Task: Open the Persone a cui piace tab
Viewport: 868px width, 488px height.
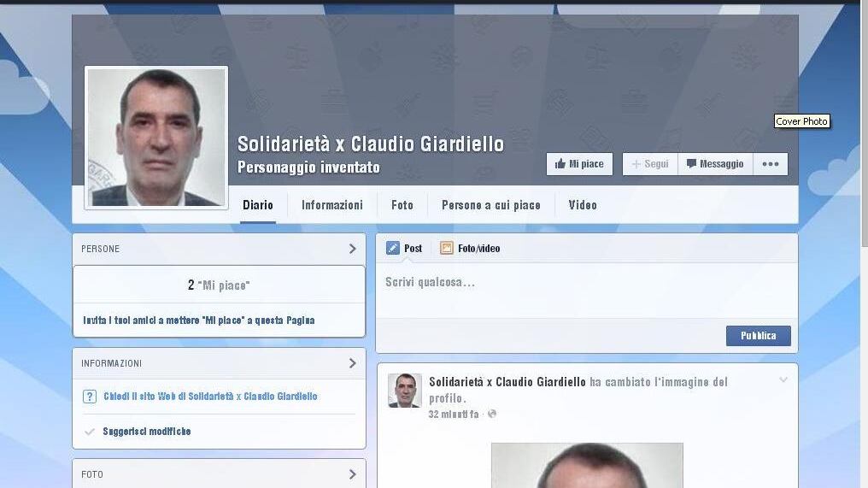Action: [491, 205]
